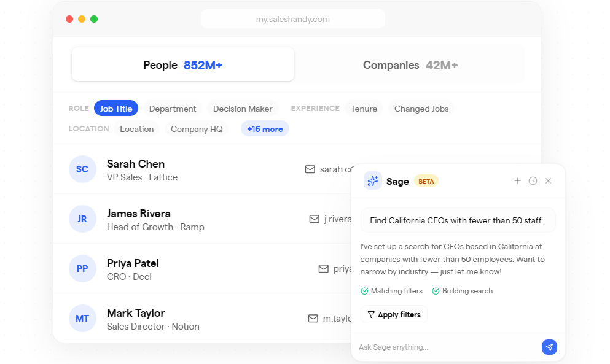The width and height of the screenshot is (610, 364).
Task: Click 'VP Sales · Lattice' subtitle
Action: [x=142, y=177]
